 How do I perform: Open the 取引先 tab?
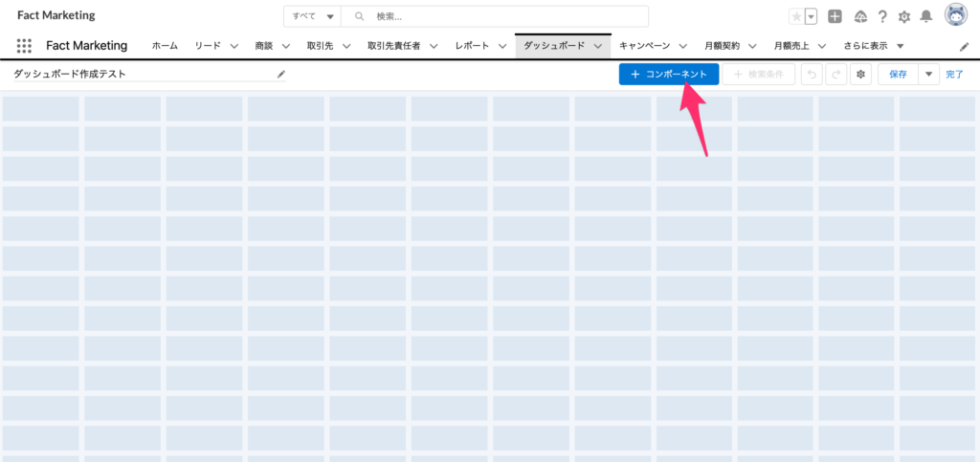tap(321, 46)
